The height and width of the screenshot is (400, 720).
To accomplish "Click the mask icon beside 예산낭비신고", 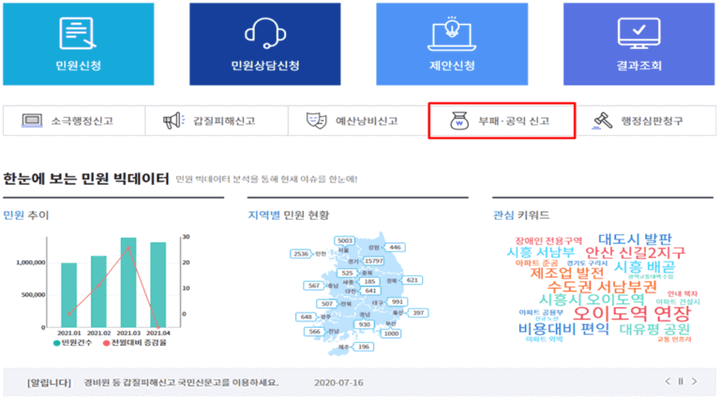I will (x=316, y=121).
